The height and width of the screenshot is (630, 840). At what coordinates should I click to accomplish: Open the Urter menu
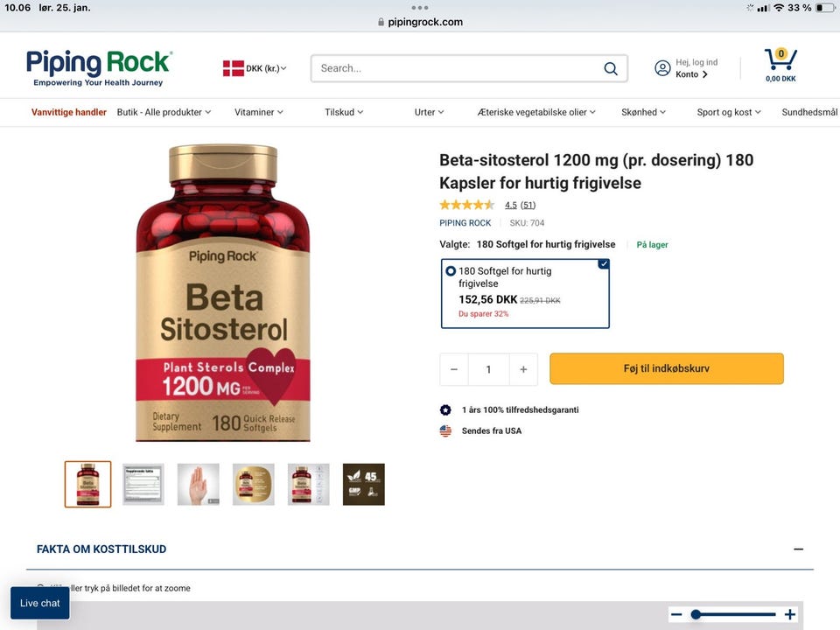click(430, 112)
